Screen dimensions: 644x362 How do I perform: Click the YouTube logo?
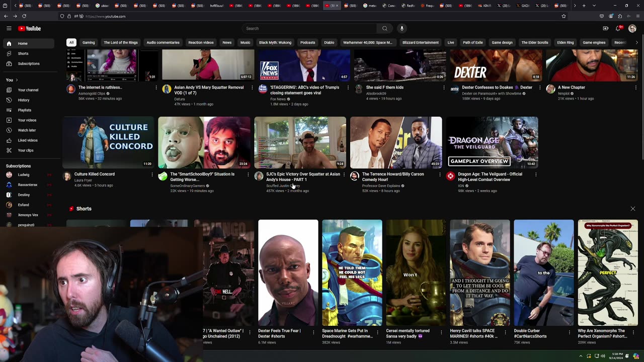coord(30,29)
